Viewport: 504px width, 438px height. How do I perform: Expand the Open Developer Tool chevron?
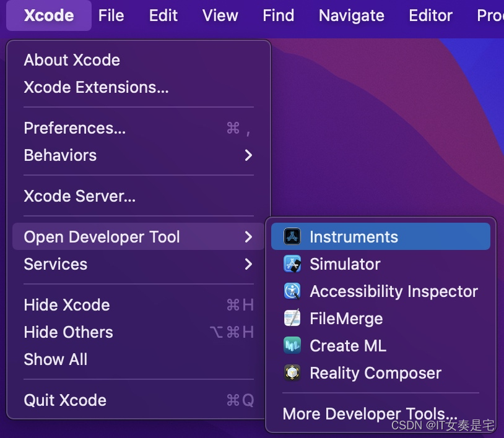pyautogui.click(x=248, y=237)
